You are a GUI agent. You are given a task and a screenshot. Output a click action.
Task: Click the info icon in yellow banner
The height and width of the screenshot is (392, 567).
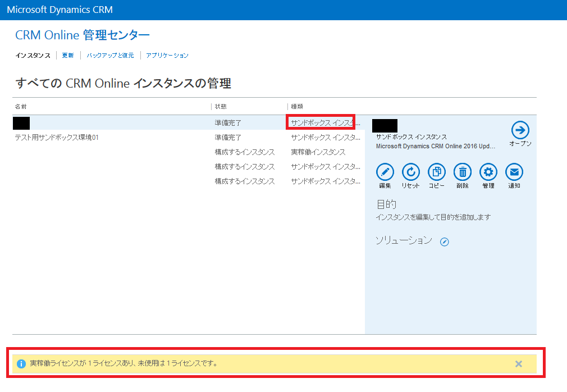tap(21, 364)
